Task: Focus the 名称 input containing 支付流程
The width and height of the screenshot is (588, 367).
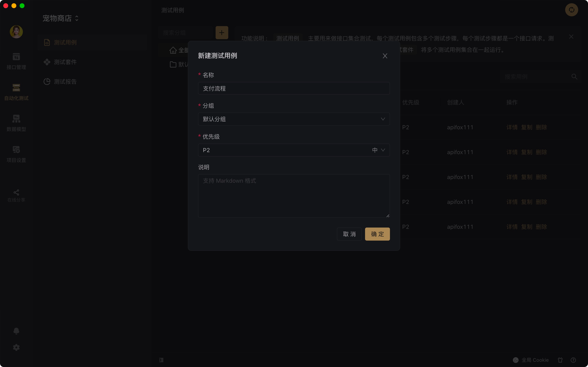Action: click(x=294, y=88)
